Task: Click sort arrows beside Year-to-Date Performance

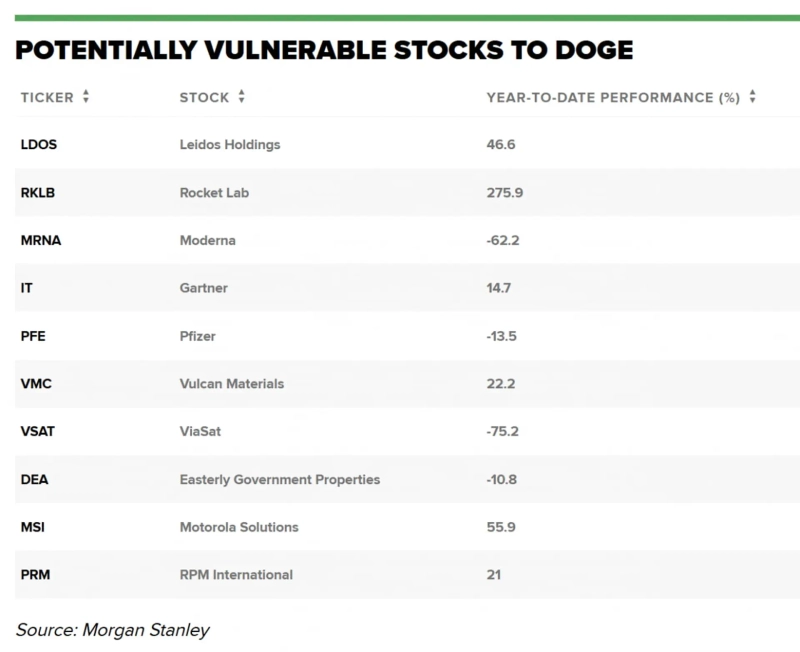Action: click(752, 97)
